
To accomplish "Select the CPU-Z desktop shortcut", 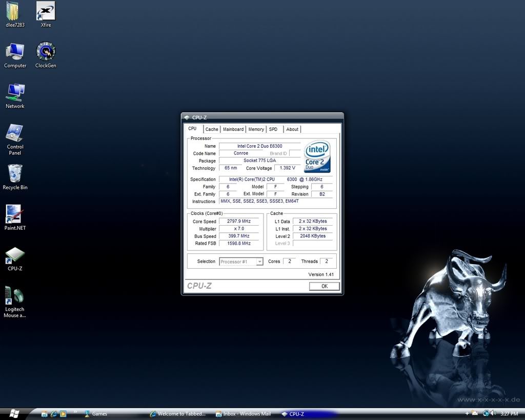I will (15, 258).
